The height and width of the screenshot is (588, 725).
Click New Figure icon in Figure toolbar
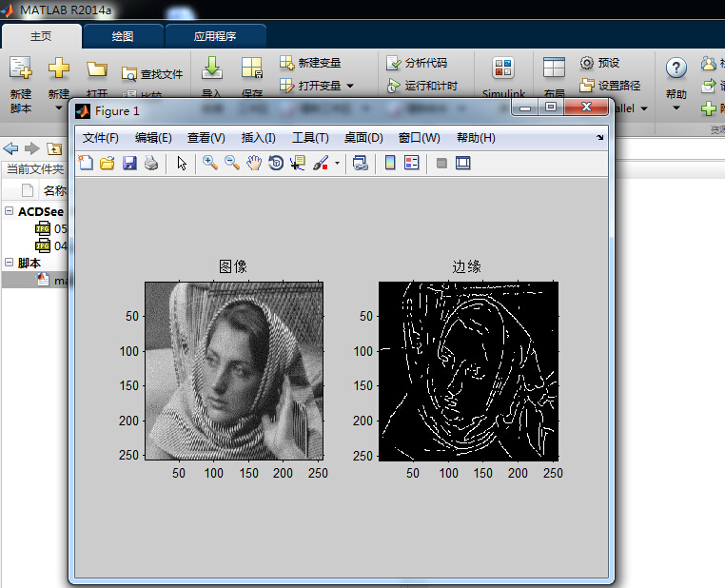tap(86, 164)
